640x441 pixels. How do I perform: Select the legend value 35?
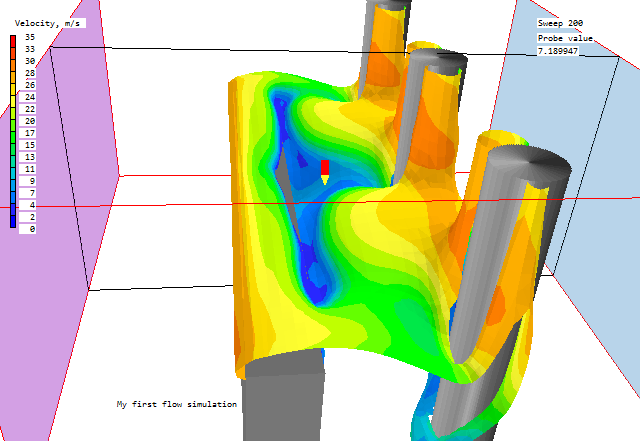click(x=31, y=37)
